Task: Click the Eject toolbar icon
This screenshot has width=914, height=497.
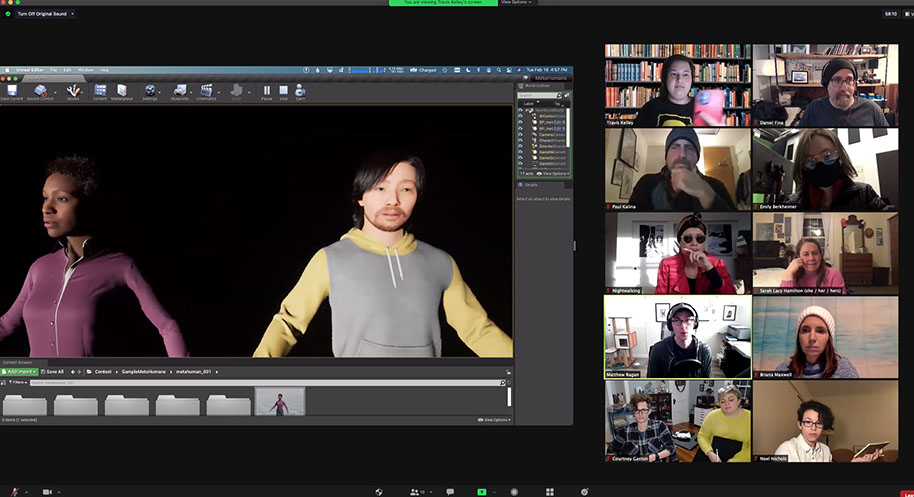Action: [300, 92]
